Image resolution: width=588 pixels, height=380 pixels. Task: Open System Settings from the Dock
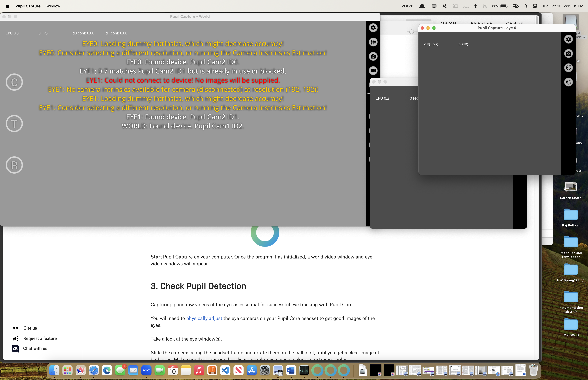point(265,370)
